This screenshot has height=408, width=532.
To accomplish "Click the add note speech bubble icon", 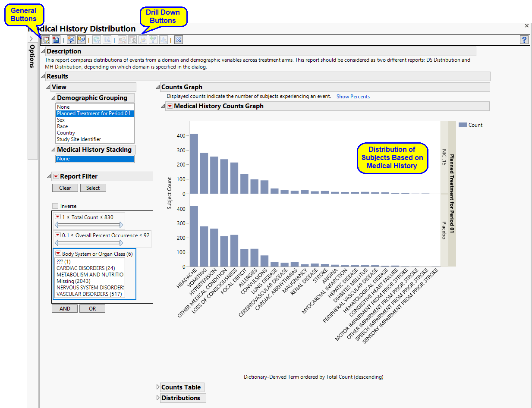I will [71, 40].
